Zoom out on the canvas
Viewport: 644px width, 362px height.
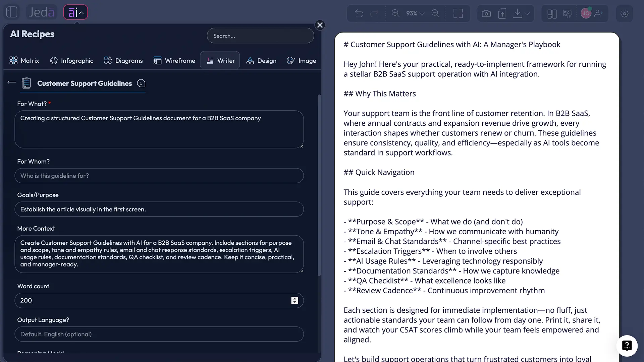point(435,13)
